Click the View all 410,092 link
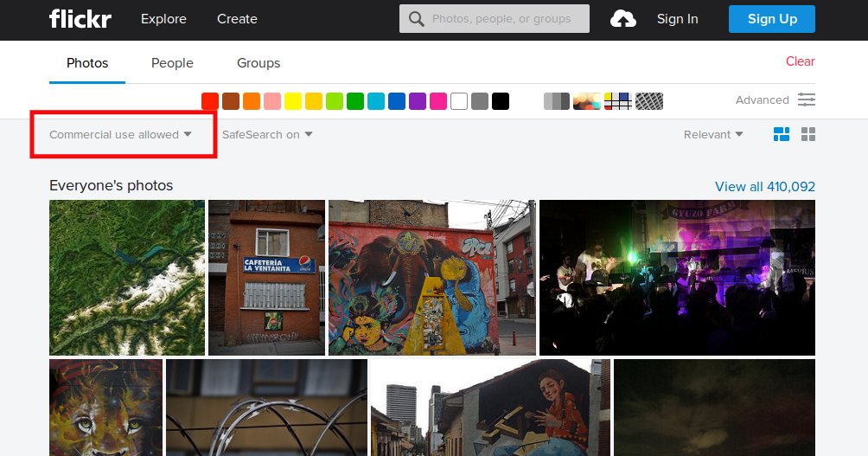Image resolution: width=868 pixels, height=456 pixels. [764, 187]
